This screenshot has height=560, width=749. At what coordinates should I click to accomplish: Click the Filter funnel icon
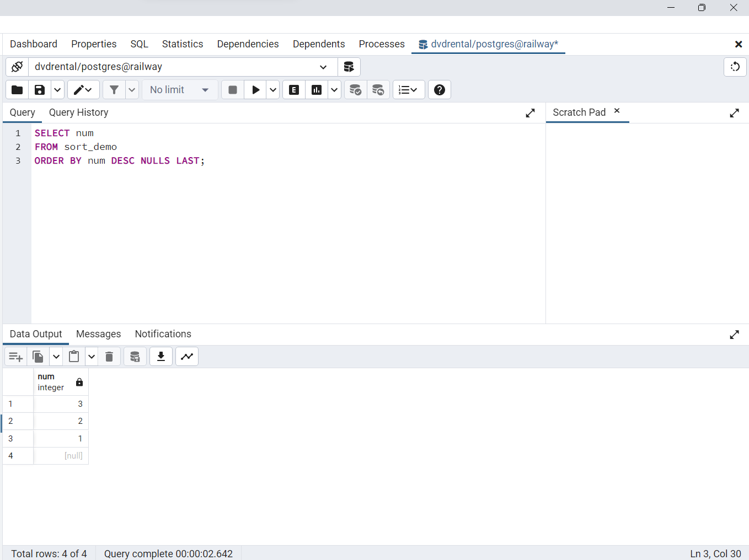tap(114, 90)
